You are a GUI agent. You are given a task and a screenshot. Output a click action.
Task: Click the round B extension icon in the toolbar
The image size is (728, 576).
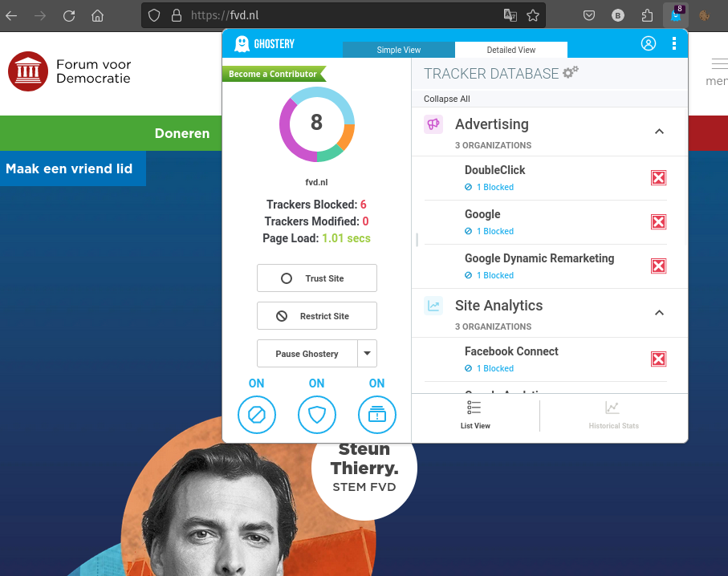coord(617,16)
